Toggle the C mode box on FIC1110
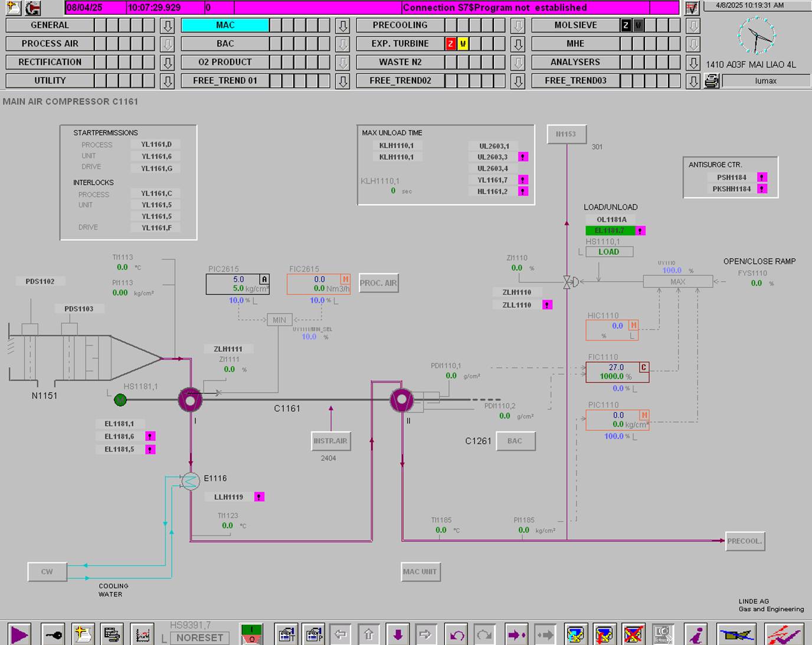Viewport: 812px width, 645px height. [x=643, y=367]
